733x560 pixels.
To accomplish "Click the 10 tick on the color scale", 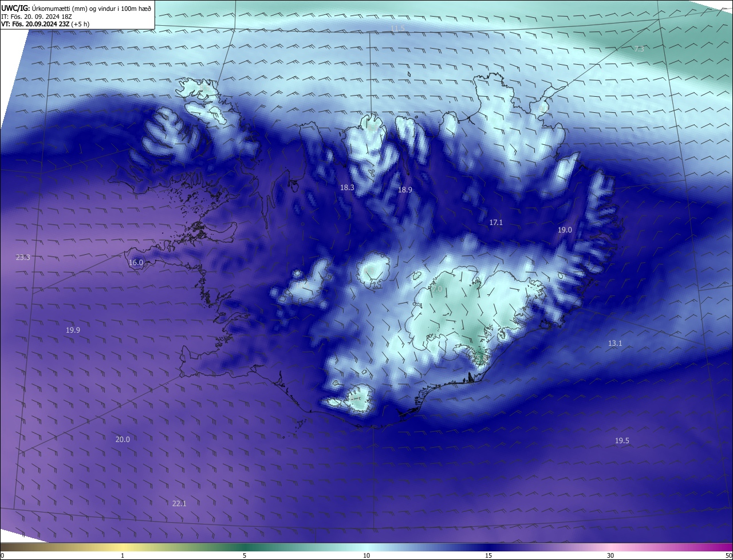I will (366, 555).
